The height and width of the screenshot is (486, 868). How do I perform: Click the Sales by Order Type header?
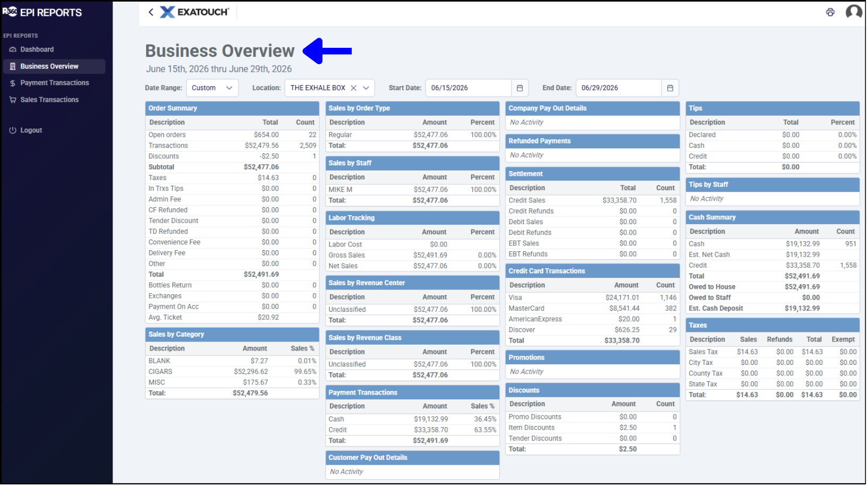coord(412,108)
